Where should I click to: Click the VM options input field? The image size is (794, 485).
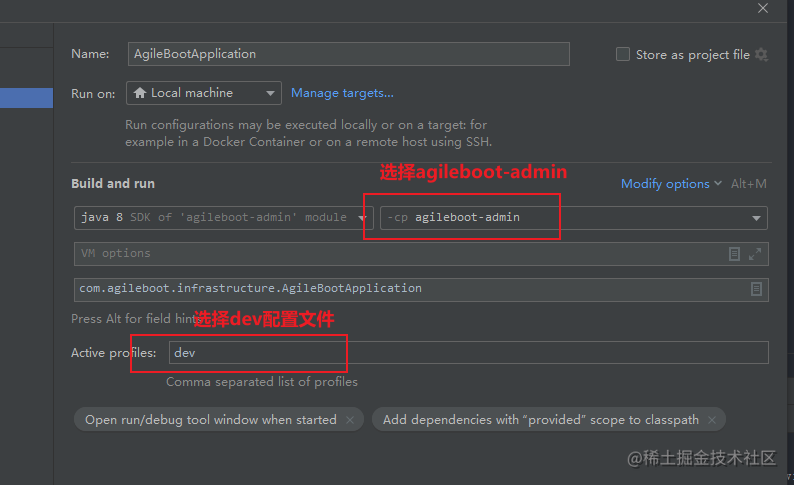pos(421,254)
